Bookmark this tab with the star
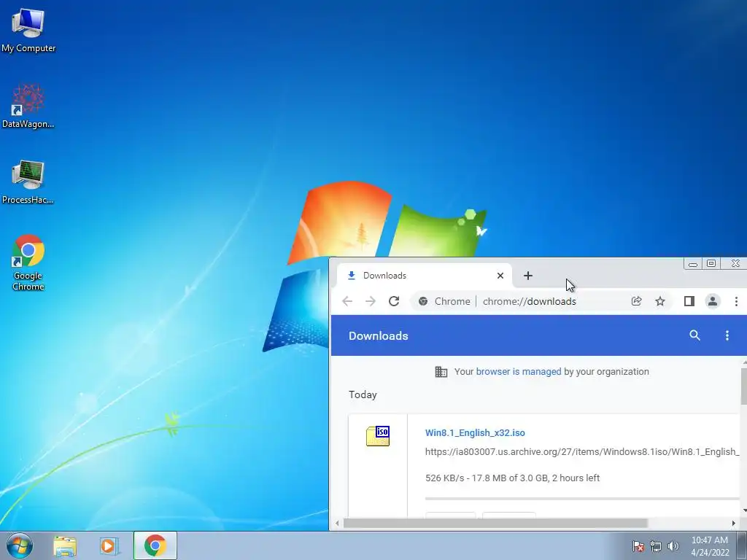 coord(659,301)
